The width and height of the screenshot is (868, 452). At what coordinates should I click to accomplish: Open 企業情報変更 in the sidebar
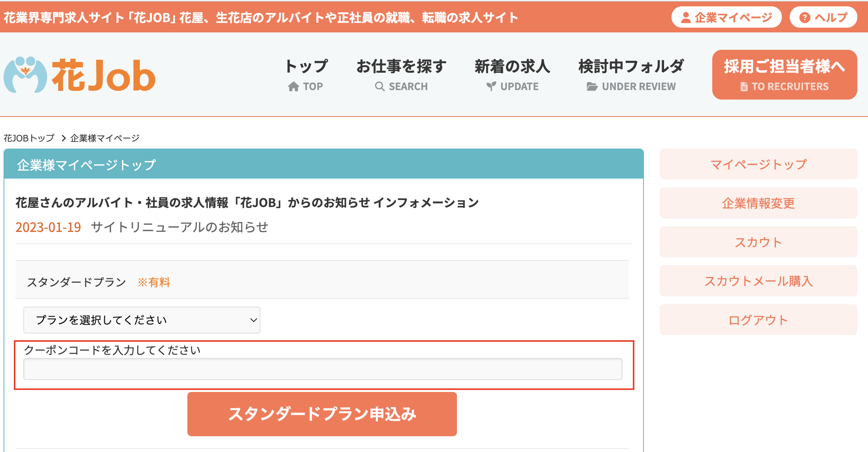(x=758, y=203)
